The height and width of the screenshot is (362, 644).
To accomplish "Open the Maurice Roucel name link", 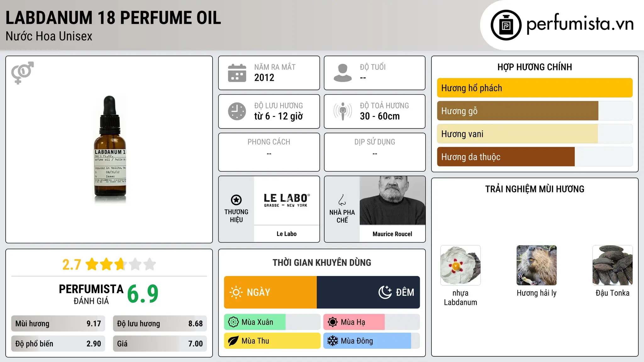I will (x=392, y=234).
